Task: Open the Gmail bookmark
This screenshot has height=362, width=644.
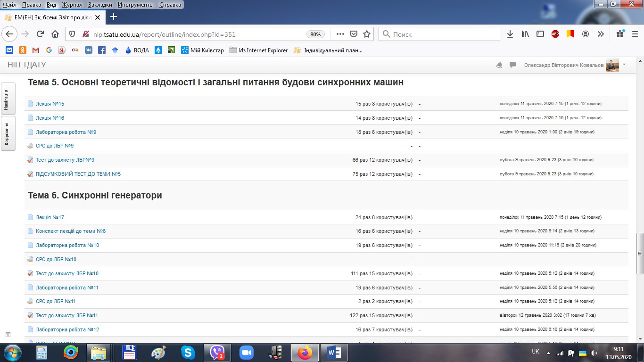Action: click(36, 50)
